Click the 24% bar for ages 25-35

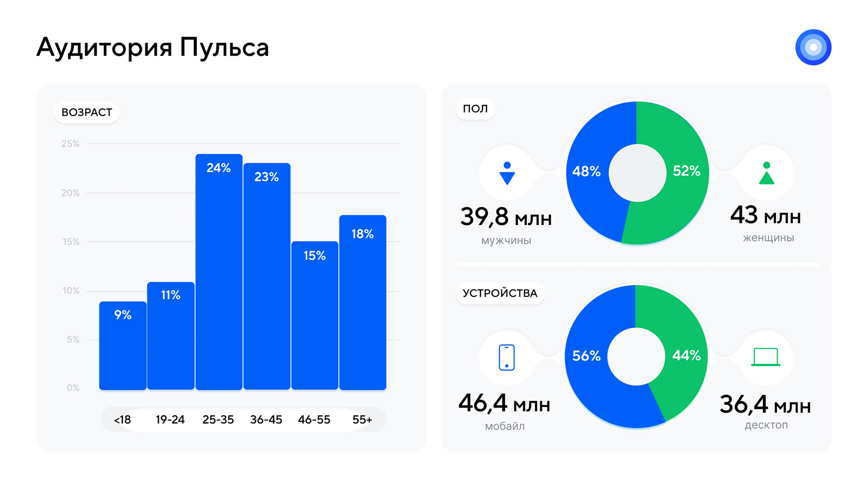(x=219, y=272)
